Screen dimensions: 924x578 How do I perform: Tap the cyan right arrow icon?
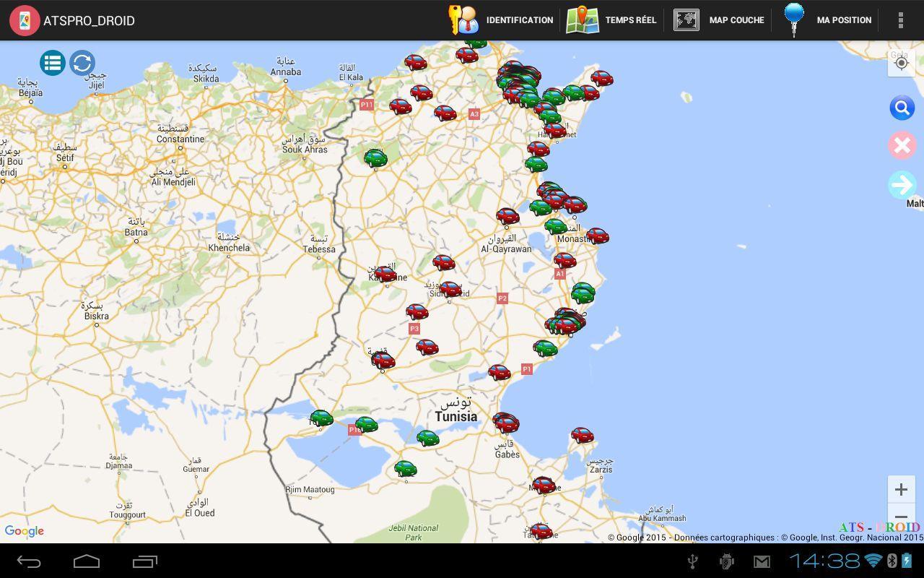902,185
